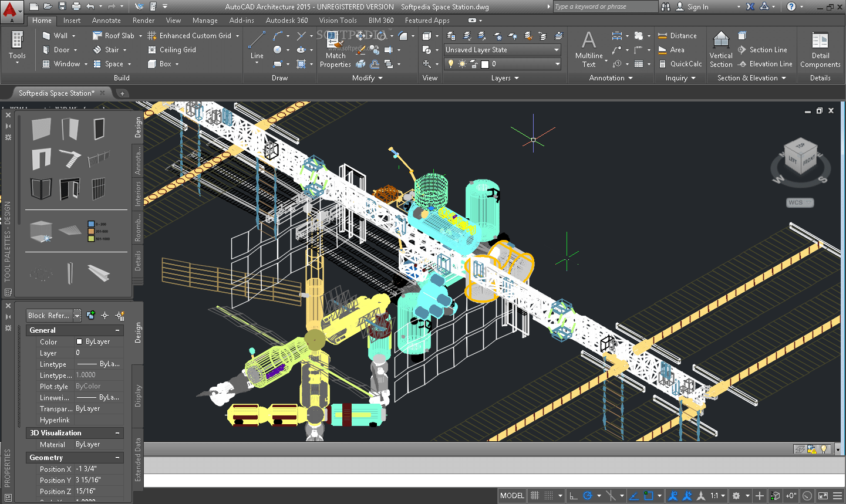Open the Unsaved Layer State dropdown
Image resolution: width=846 pixels, height=504 pixels.
coord(502,50)
